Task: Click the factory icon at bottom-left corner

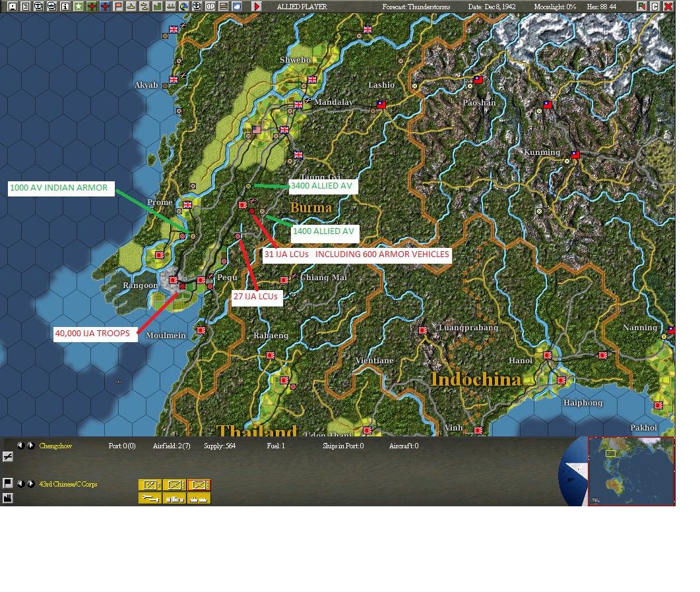Action: tap(8, 498)
